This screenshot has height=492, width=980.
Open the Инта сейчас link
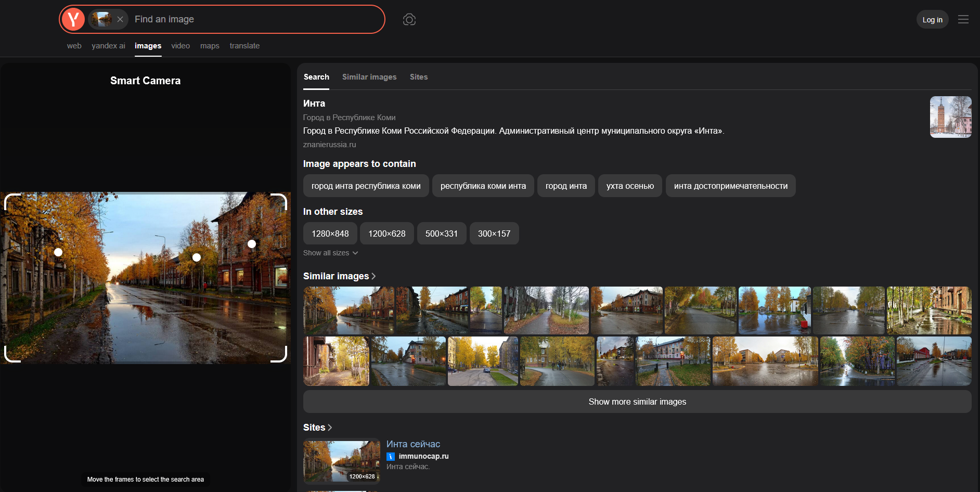[x=413, y=444]
